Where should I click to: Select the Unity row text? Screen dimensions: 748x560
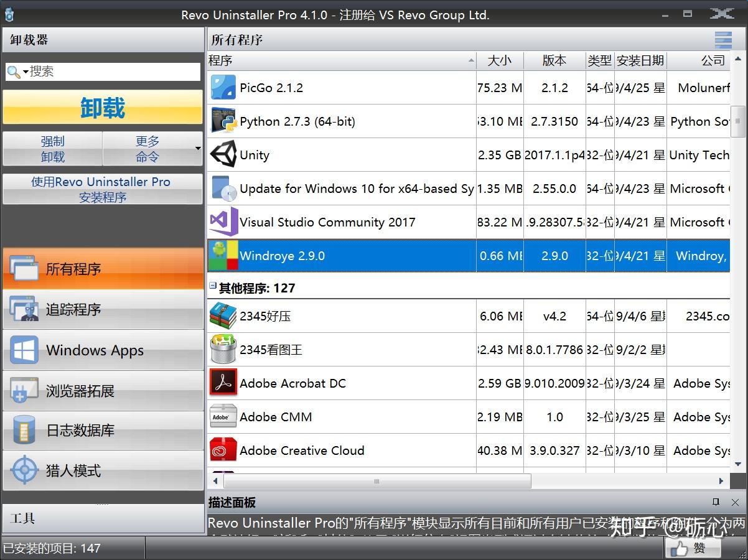click(x=255, y=155)
